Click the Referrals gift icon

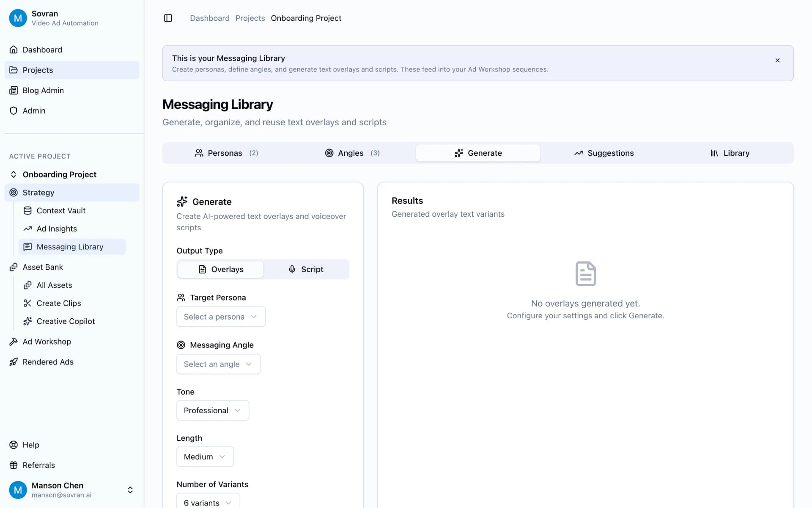tap(14, 465)
